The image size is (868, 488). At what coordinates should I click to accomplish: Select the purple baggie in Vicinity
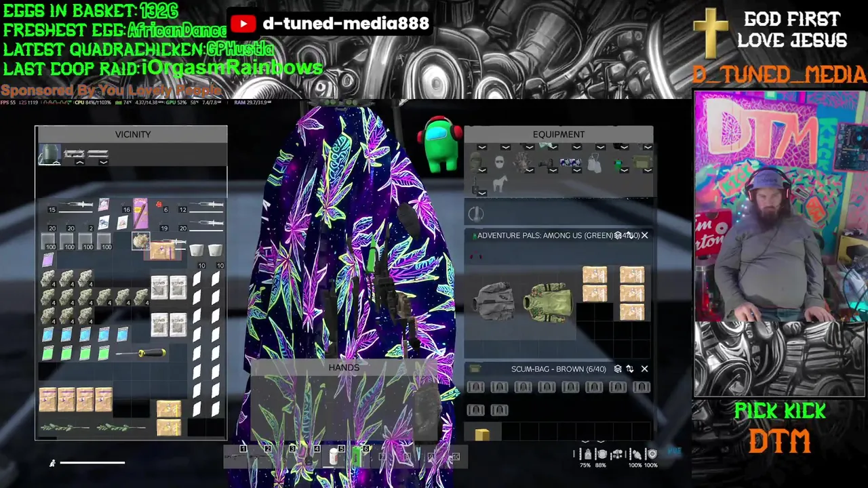point(47,260)
